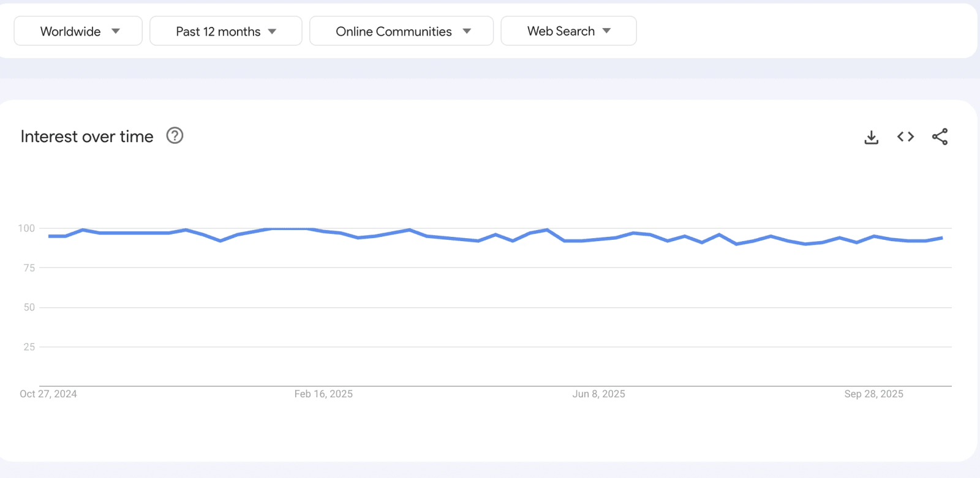Open the Web Search type dropdown
The width and height of the screenshot is (980, 478).
(x=569, y=31)
